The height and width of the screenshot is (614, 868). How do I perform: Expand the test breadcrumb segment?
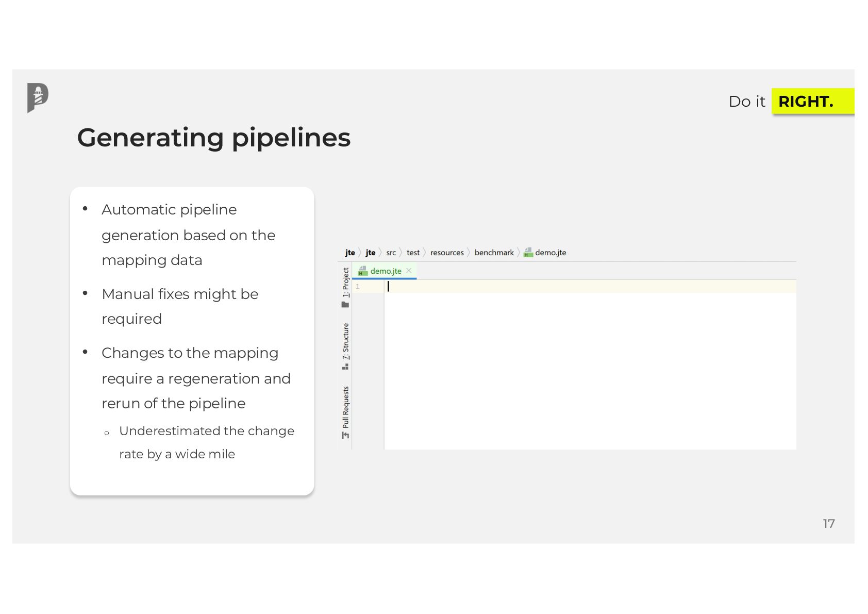[x=413, y=253]
